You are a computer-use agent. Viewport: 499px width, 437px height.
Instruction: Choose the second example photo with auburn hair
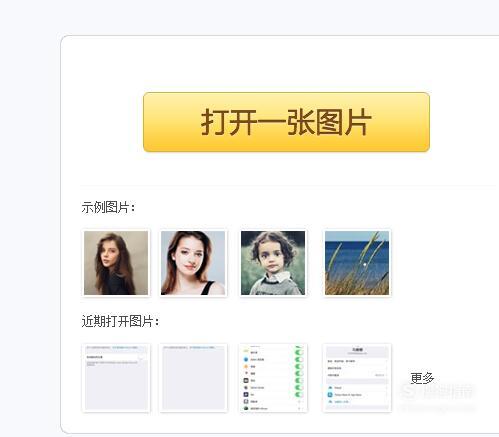pos(193,263)
